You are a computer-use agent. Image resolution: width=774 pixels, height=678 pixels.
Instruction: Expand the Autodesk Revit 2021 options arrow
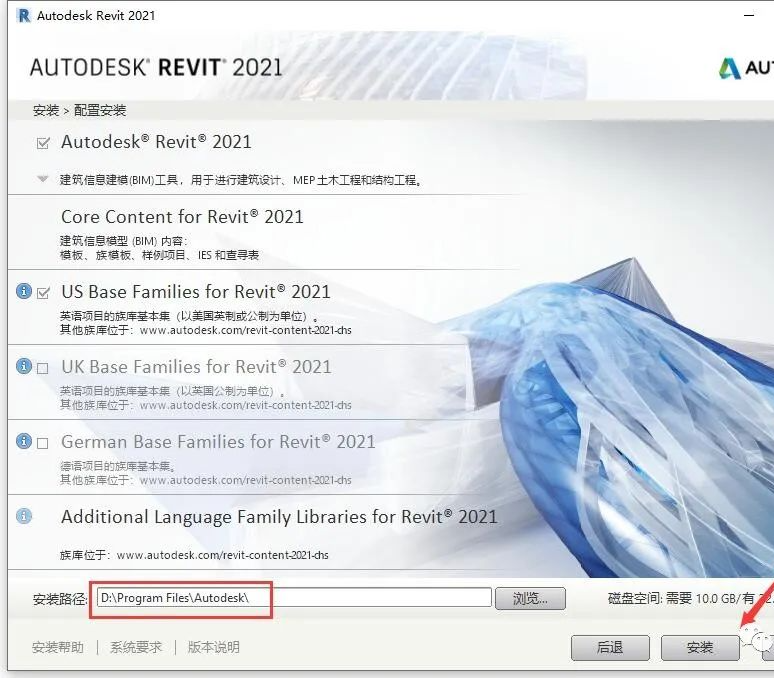pos(43,179)
